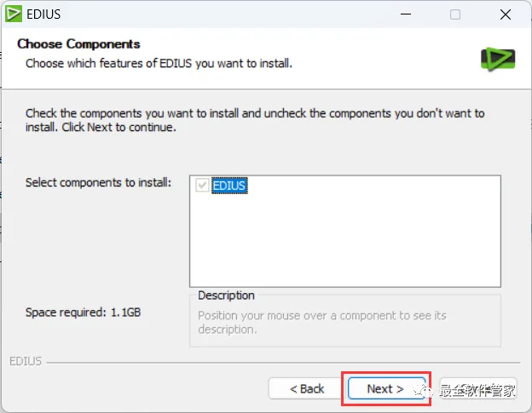Click the Description group label

226,295
